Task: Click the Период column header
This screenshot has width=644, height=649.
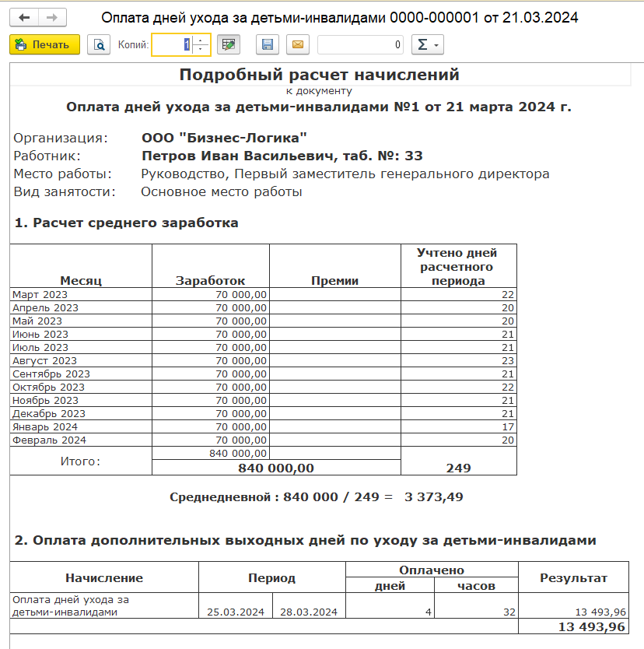Action: 272,578
